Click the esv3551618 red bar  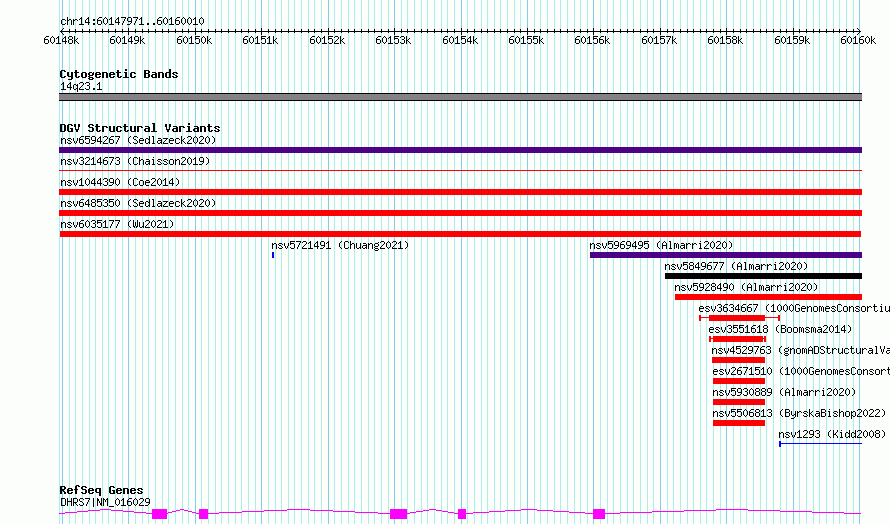(737, 339)
